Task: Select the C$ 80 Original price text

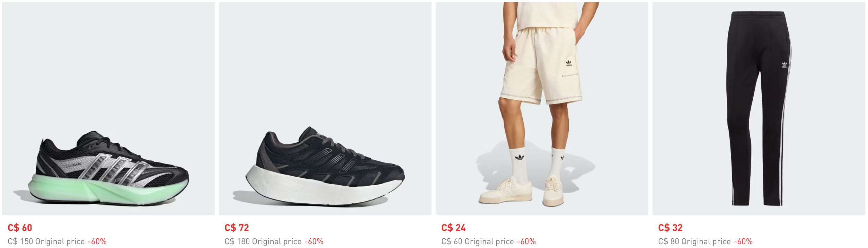Action: 694,241
